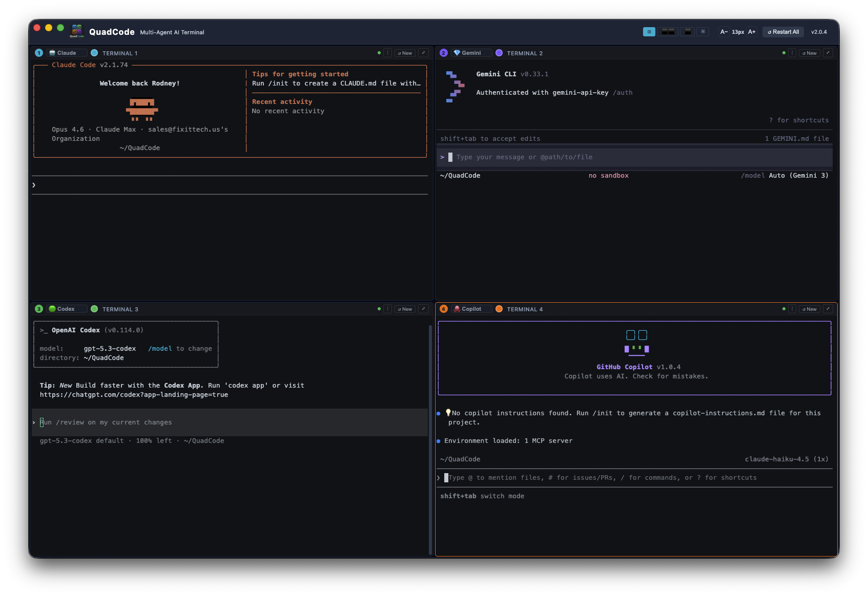This screenshot has width=868, height=596.
Task: Decrease font size with the A− icon
Action: click(724, 32)
